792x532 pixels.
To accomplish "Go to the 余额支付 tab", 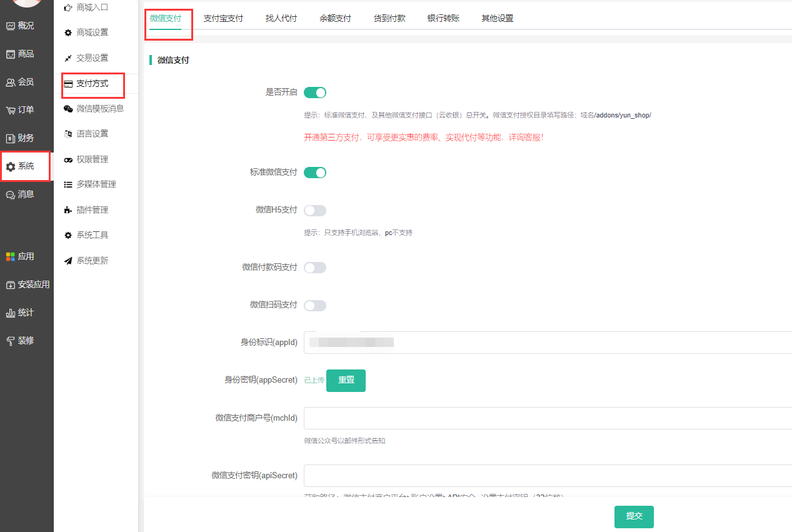I will click(335, 18).
